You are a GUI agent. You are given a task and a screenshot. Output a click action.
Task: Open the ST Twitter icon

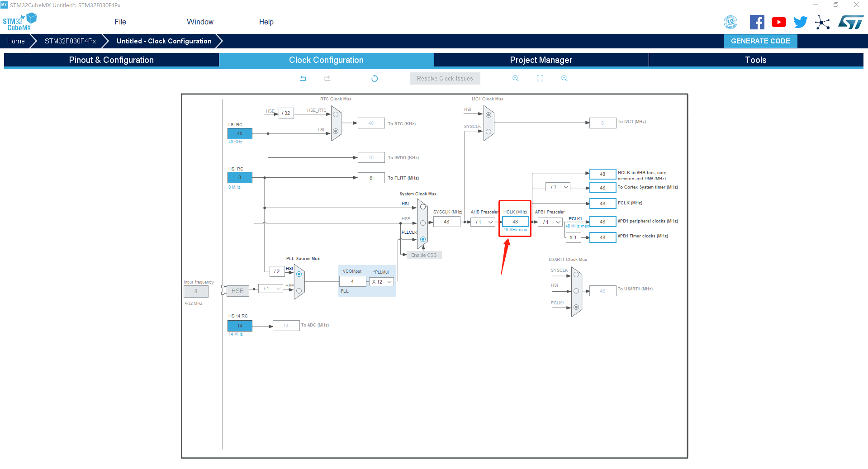(801, 22)
